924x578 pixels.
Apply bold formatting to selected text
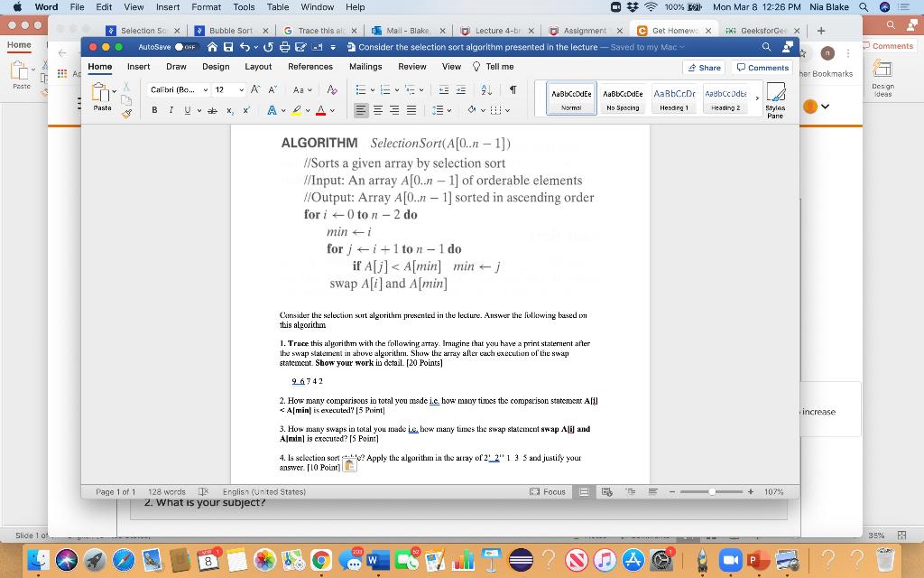pyautogui.click(x=156, y=109)
